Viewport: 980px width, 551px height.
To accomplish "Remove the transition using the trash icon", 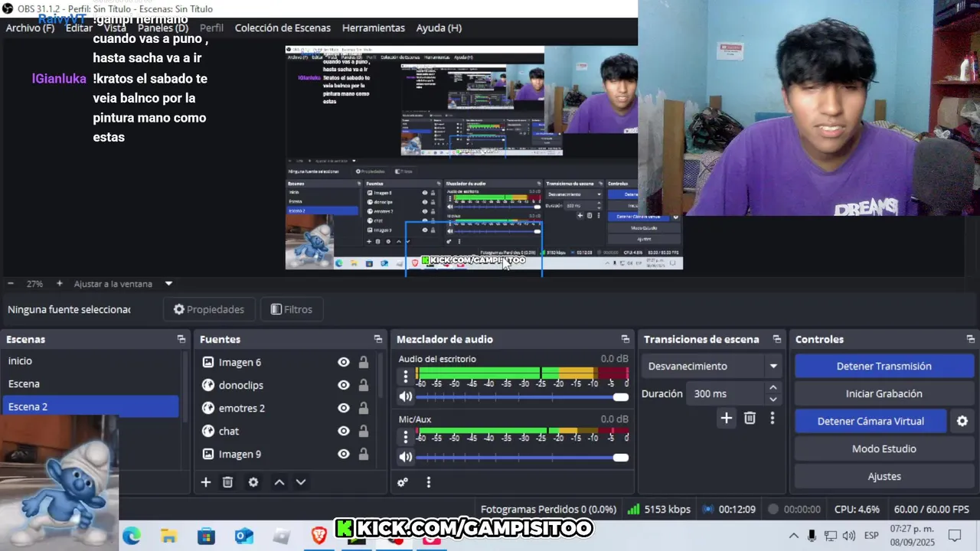I will [x=750, y=418].
